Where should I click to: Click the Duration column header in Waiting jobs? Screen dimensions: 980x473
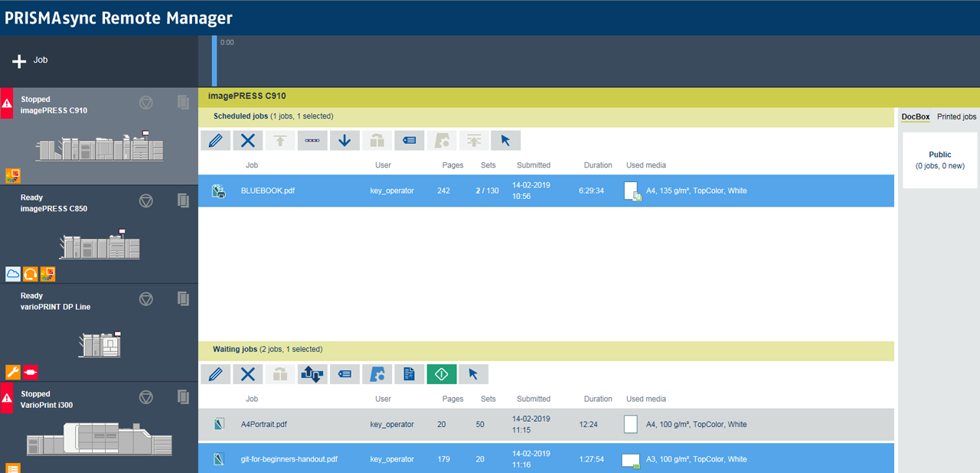click(598, 399)
